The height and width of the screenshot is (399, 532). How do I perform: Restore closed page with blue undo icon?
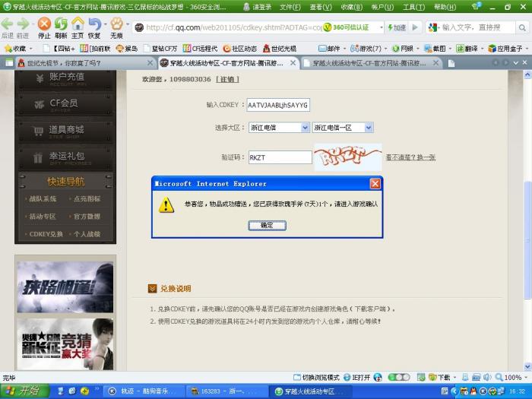pos(95,24)
